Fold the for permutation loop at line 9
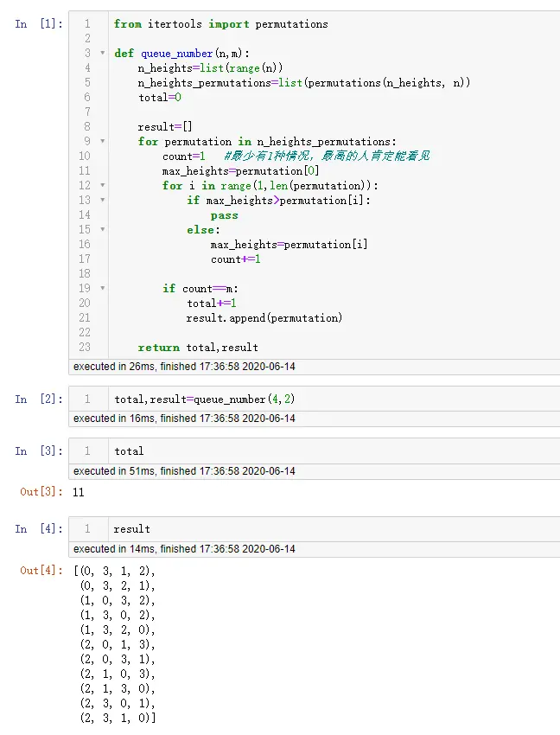The image size is (560, 735). (103, 142)
